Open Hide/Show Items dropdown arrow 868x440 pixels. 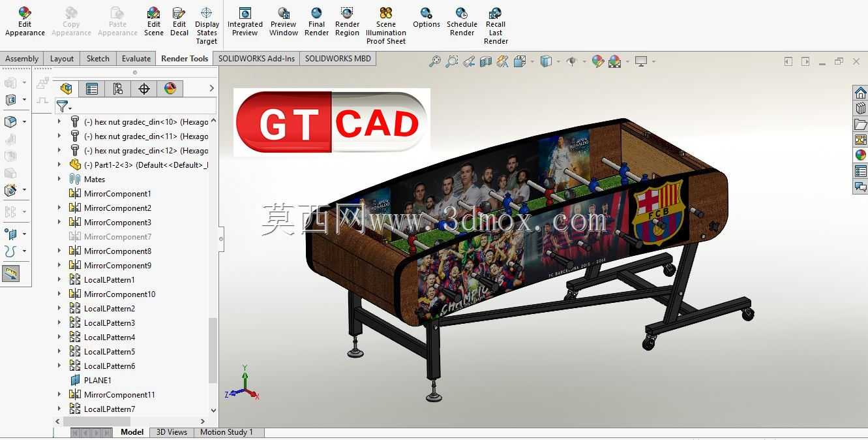(x=584, y=62)
